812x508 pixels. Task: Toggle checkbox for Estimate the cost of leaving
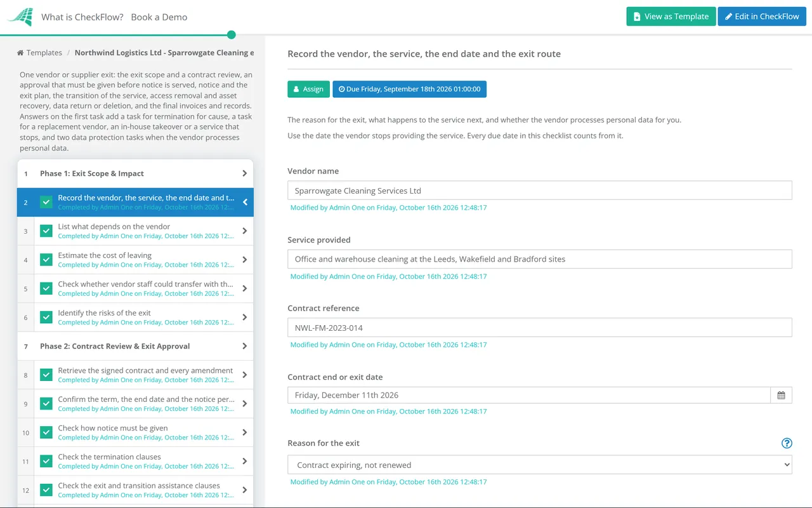[x=46, y=260]
